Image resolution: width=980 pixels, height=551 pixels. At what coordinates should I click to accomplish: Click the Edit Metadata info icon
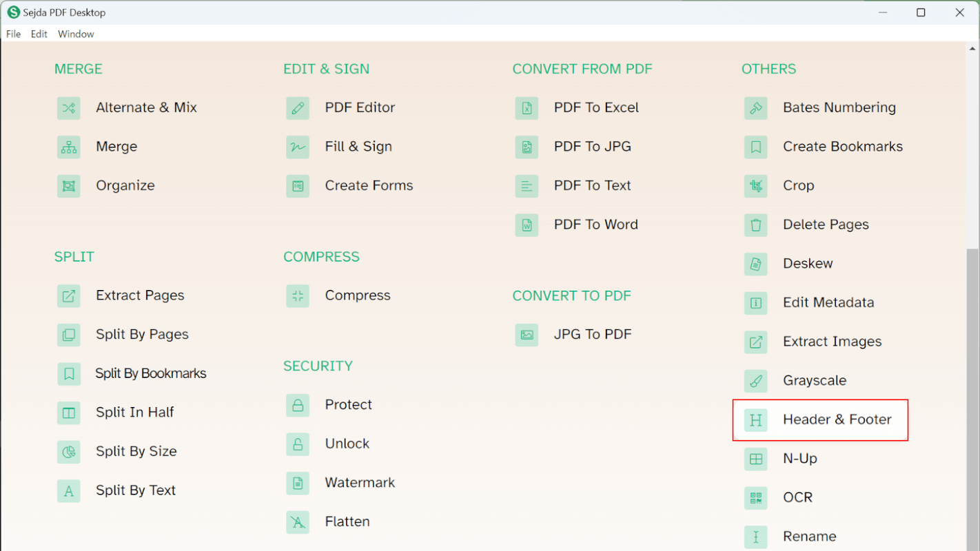(x=756, y=303)
